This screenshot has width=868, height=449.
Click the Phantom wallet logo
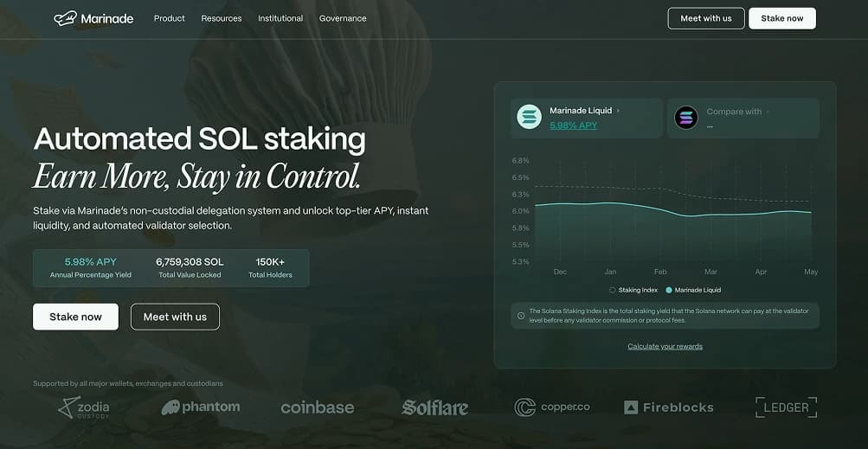tap(201, 407)
